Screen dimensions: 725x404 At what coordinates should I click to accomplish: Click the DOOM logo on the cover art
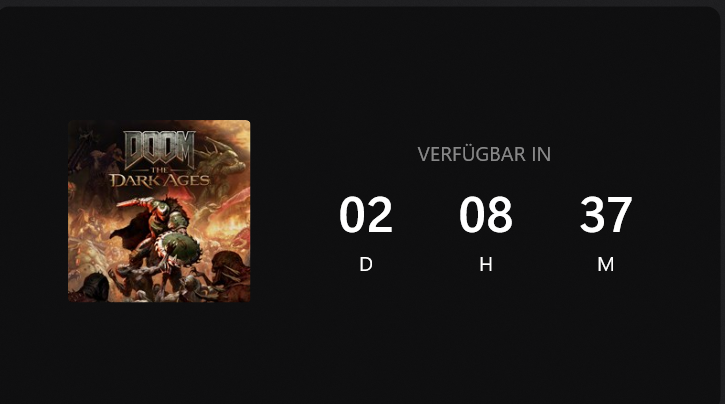(x=160, y=149)
